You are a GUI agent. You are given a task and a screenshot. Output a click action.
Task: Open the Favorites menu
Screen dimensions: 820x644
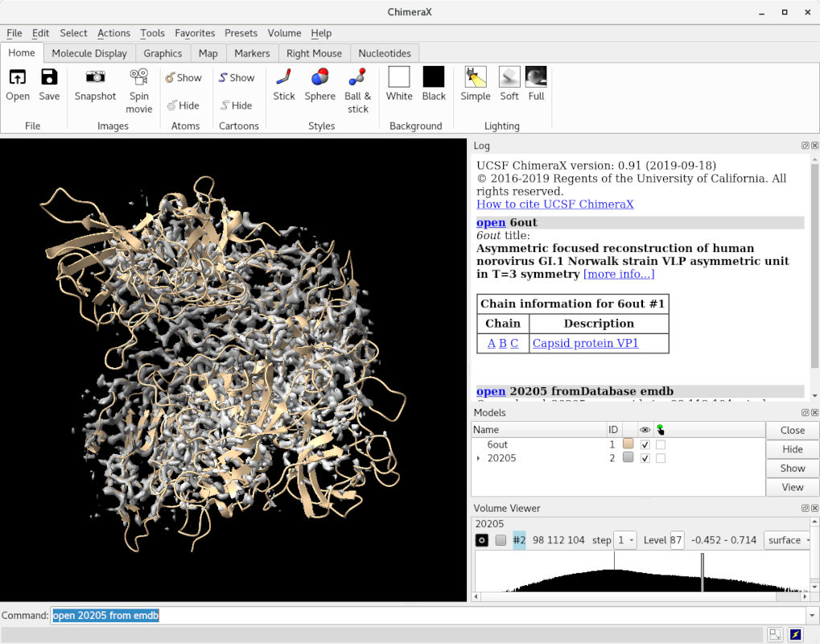click(195, 33)
